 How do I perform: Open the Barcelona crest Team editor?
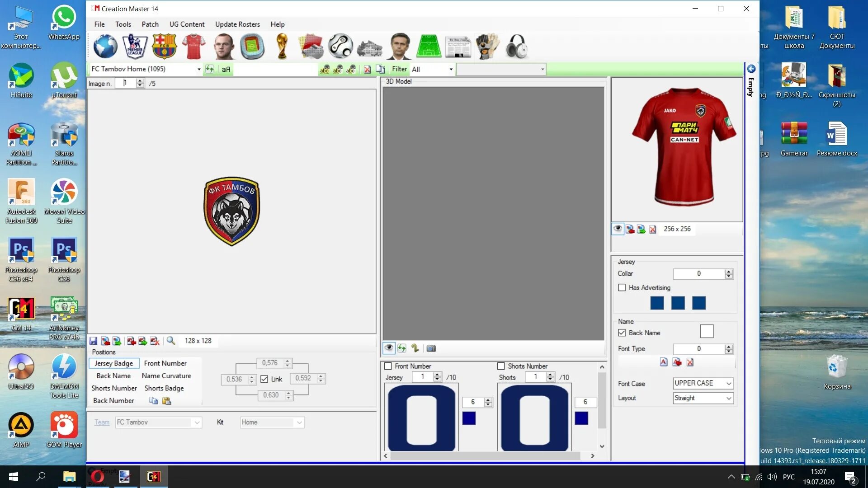coord(164,46)
